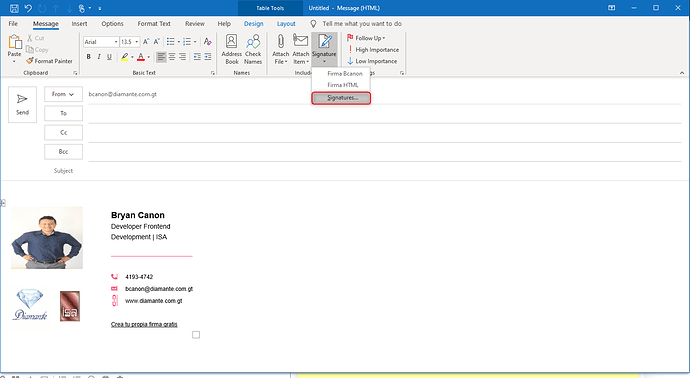Switch to the Insert ribbon tab
The width and height of the screenshot is (690, 378).
[80, 24]
